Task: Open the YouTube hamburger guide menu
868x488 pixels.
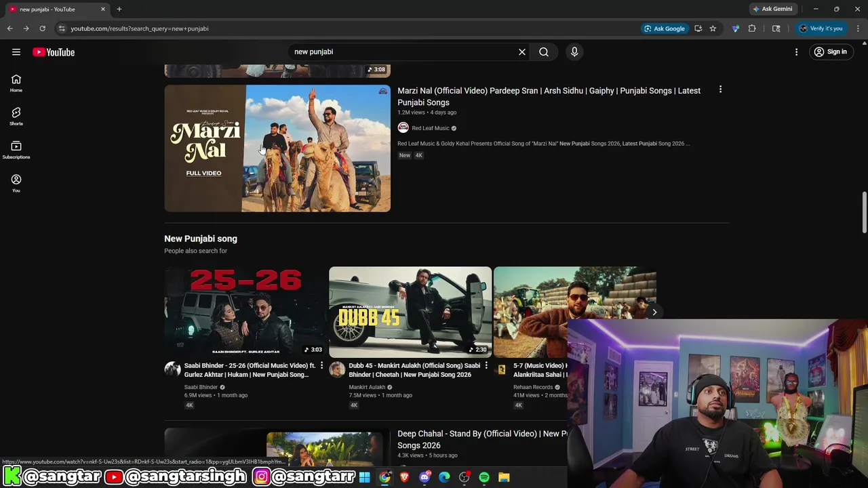Action: tap(16, 52)
